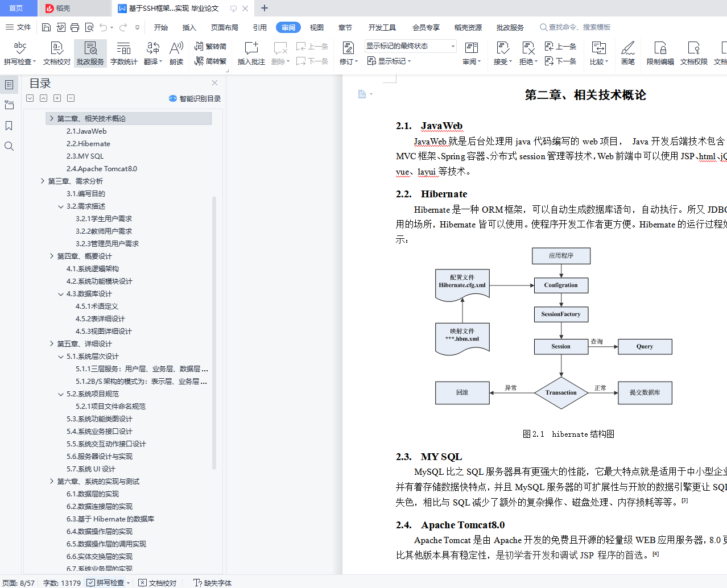This screenshot has width=727, height=588.
Task: Open the 显示标记 dropdown
Action: 389,61
